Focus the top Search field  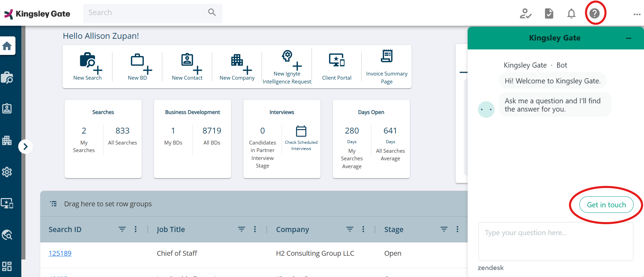pos(153,13)
